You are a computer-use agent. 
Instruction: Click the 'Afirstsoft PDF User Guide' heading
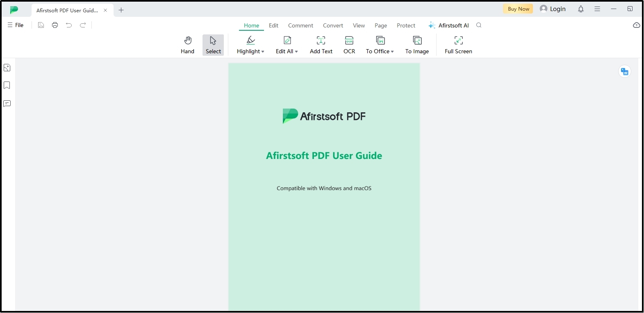click(324, 156)
